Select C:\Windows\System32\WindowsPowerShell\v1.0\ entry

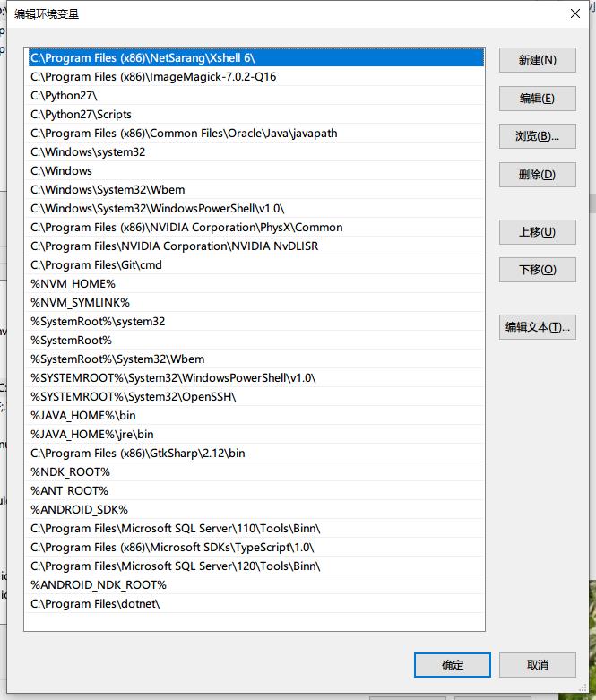point(255,209)
